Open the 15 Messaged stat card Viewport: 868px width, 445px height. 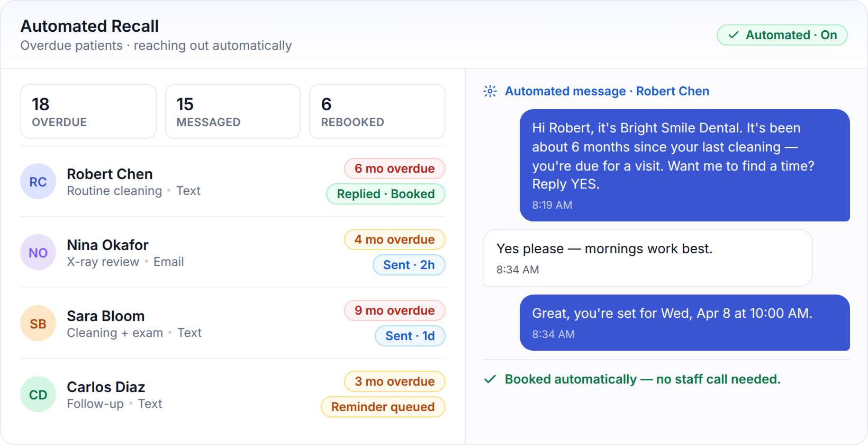tap(233, 111)
